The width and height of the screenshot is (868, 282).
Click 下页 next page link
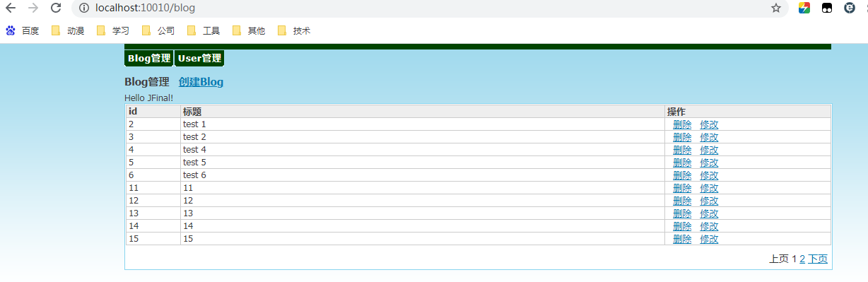click(x=818, y=259)
